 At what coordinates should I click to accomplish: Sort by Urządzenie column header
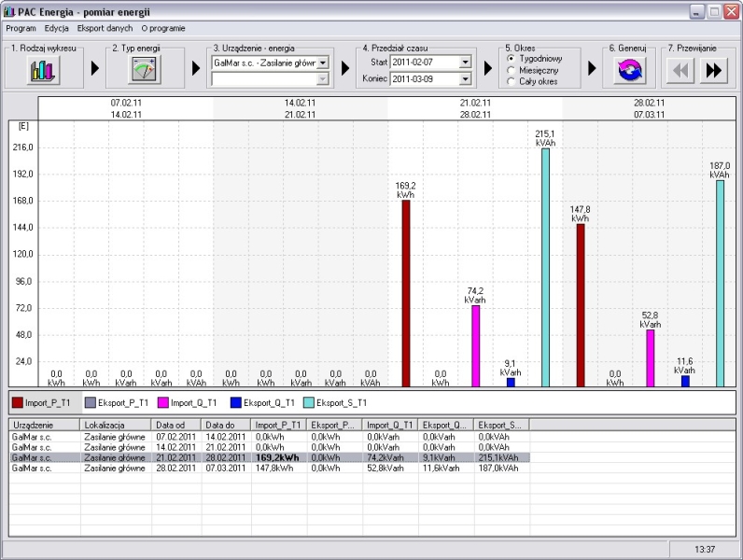(x=45, y=425)
